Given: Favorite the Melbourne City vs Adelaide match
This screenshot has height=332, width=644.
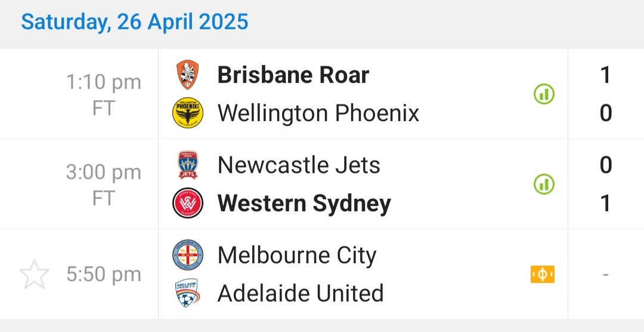Looking at the screenshot, I should (x=33, y=275).
